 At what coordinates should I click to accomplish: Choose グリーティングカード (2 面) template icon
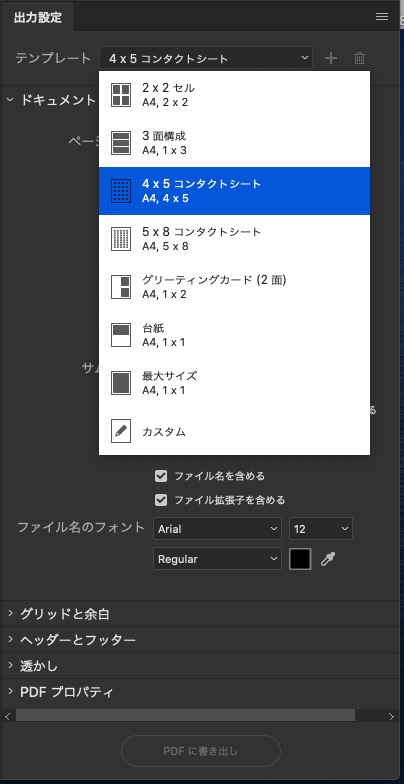pos(120,287)
